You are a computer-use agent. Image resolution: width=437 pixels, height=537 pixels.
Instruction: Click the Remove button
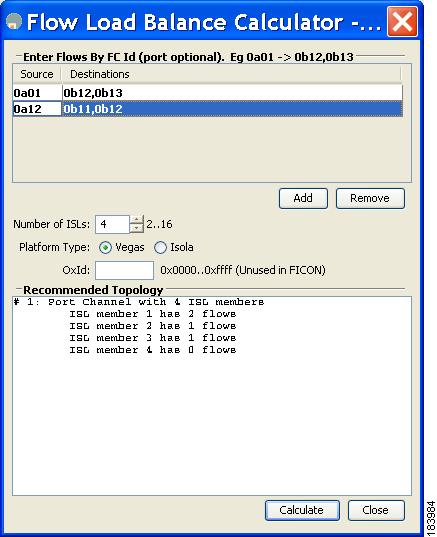[370, 198]
